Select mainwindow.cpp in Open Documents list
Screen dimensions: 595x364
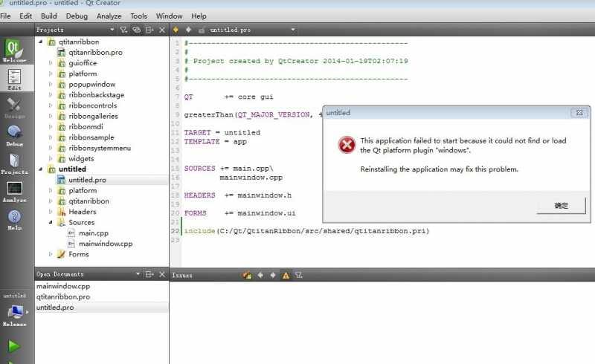tap(63, 286)
